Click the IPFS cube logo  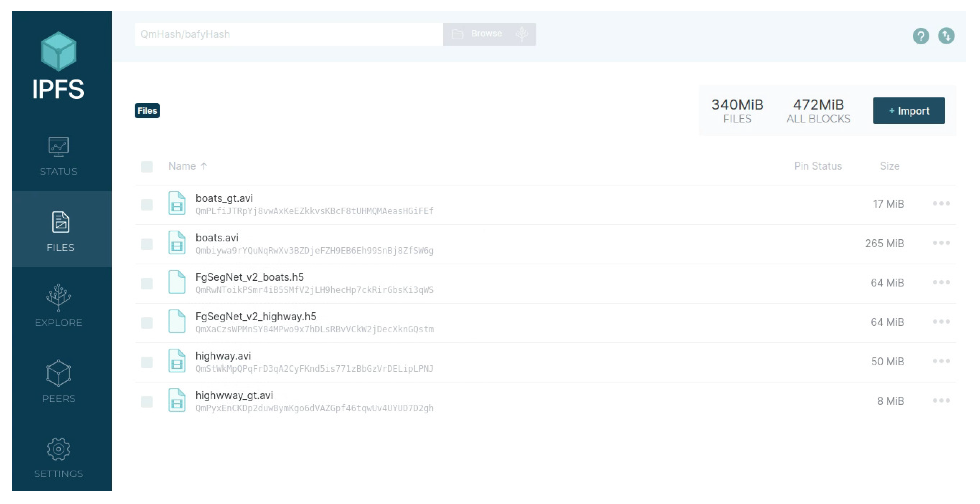pos(58,51)
